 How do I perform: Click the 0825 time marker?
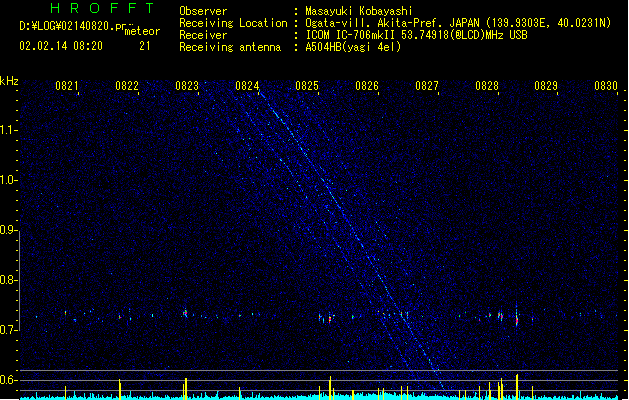[307, 86]
